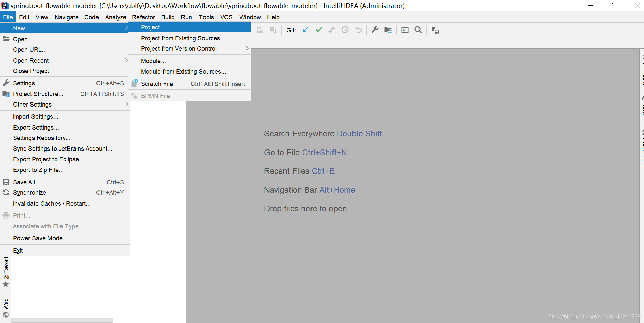Click the Ctrl+Shift+N shortcut hint text
This screenshot has height=323, width=644.
pyautogui.click(x=324, y=153)
